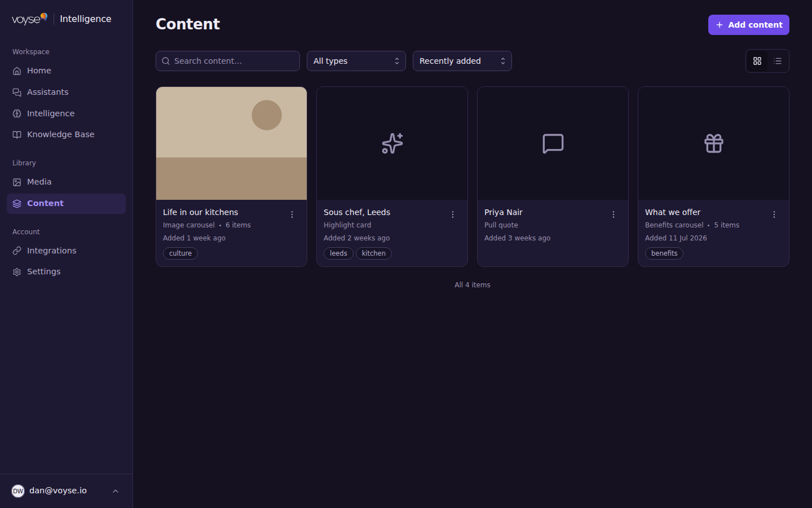Click the Integrations link icon
This screenshot has width=812, height=508.
[x=17, y=251]
